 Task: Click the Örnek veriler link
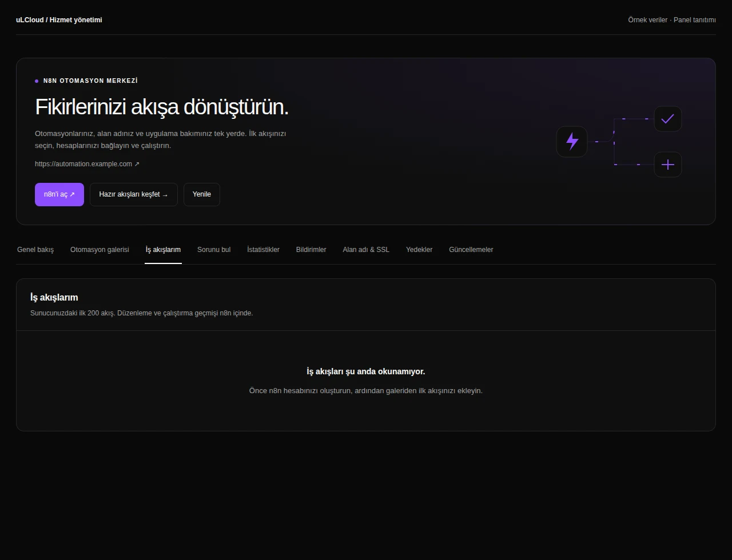[647, 20]
